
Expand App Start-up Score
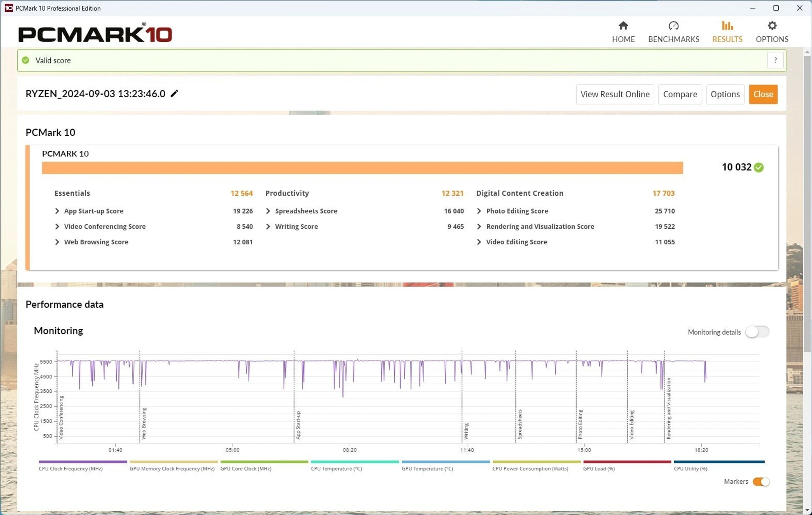pyautogui.click(x=57, y=211)
